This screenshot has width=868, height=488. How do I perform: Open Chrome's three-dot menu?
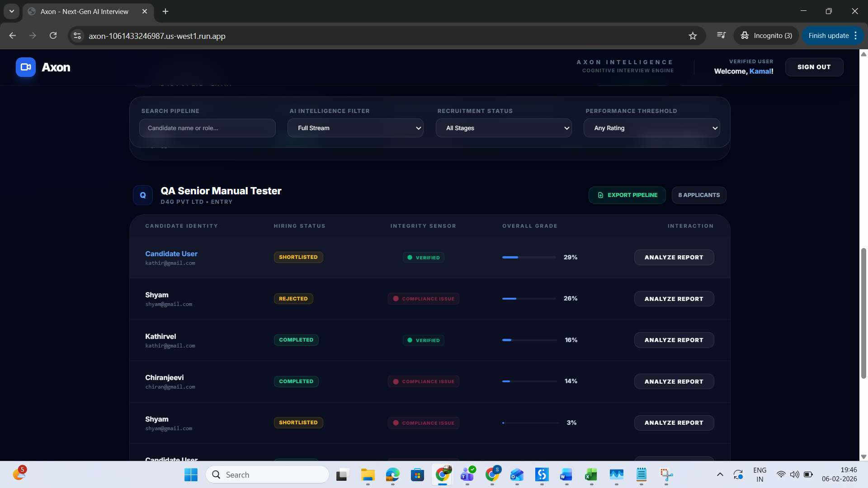(856, 36)
